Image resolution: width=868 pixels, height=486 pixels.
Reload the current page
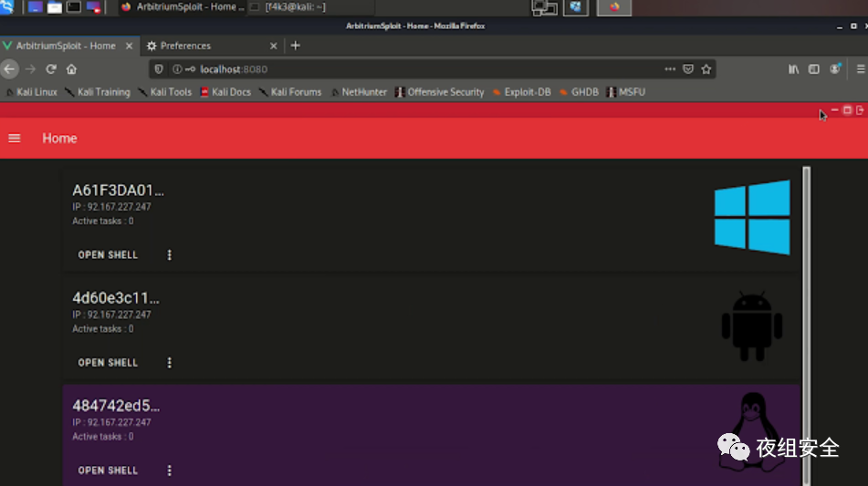coord(51,69)
